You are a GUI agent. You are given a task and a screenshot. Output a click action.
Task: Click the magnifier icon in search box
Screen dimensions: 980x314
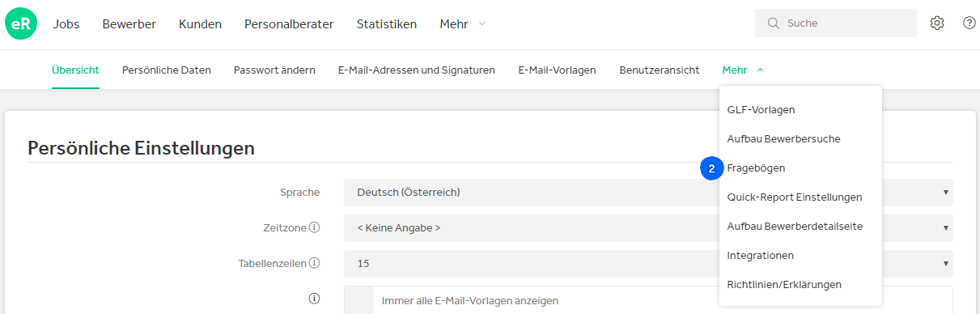tap(773, 23)
